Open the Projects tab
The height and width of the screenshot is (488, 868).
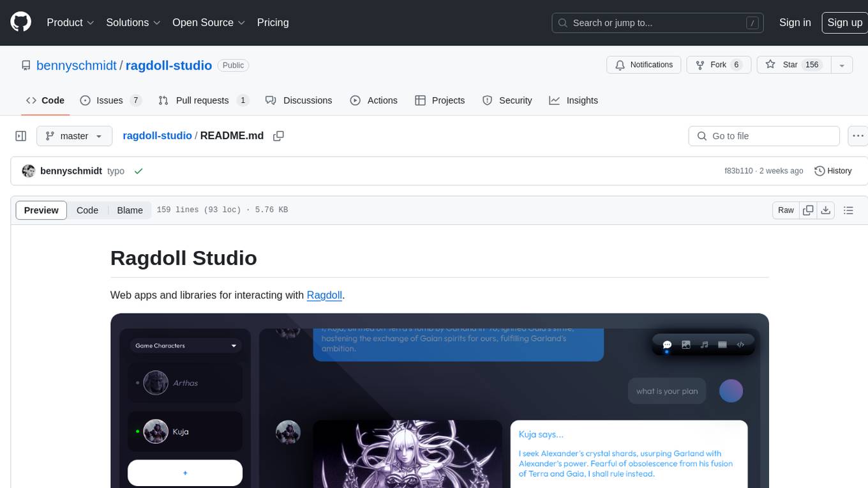pos(440,100)
